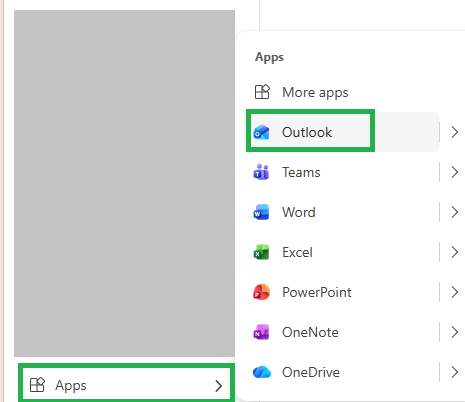Click the OneNote app icon

tap(261, 332)
